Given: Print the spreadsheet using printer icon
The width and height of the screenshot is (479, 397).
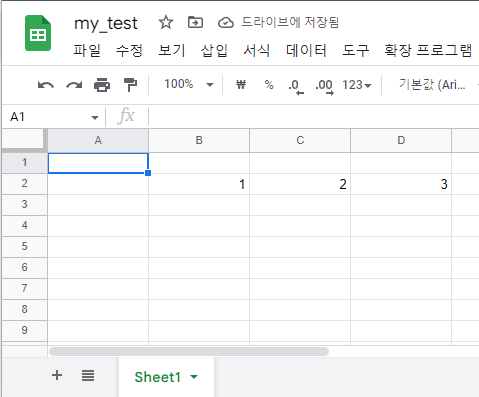Looking at the screenshot, I should point(102,85).
